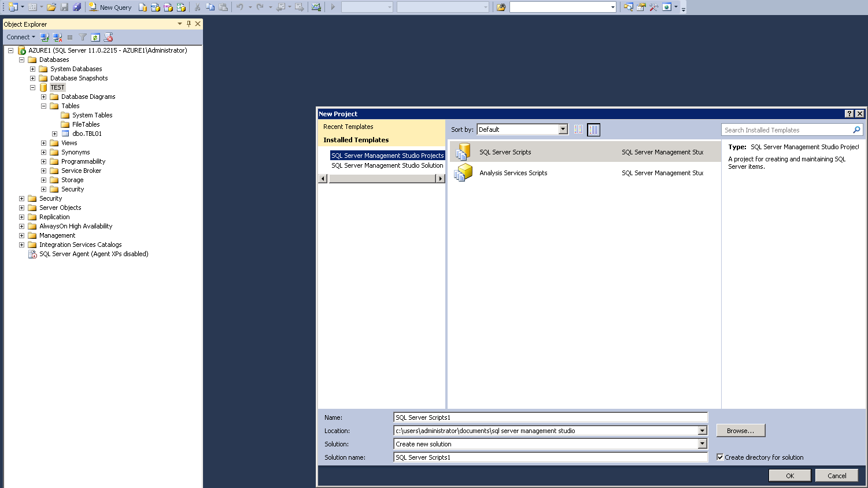868x488 pixels.
Task: Select the AlwaysOn High Availability node
Action: 76,226
